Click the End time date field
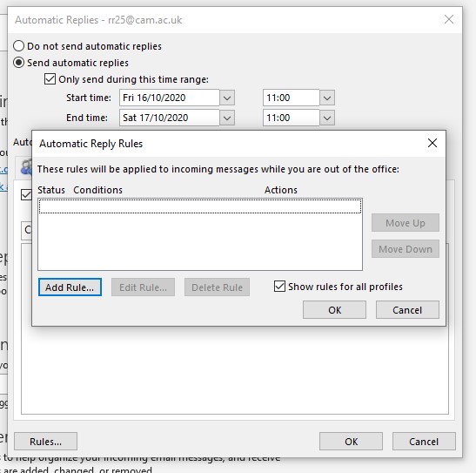The width and height of the screenshot is (476, 473). [x=170, y=118]
